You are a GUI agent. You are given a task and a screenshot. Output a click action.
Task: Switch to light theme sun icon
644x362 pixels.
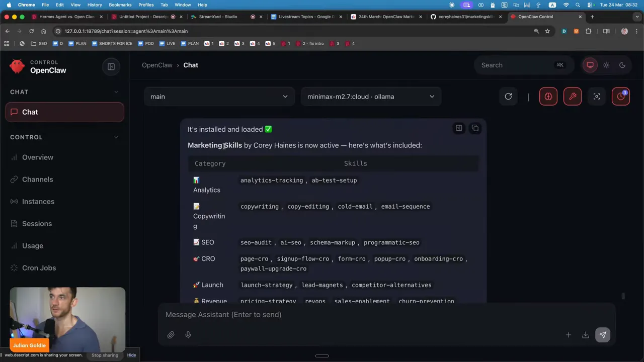606,65
